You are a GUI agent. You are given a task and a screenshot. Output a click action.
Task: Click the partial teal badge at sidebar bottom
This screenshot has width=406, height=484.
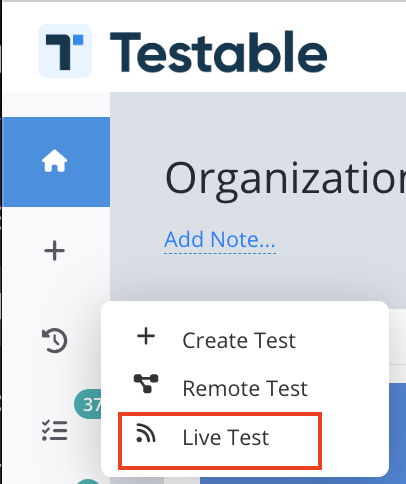click(88, 481)
